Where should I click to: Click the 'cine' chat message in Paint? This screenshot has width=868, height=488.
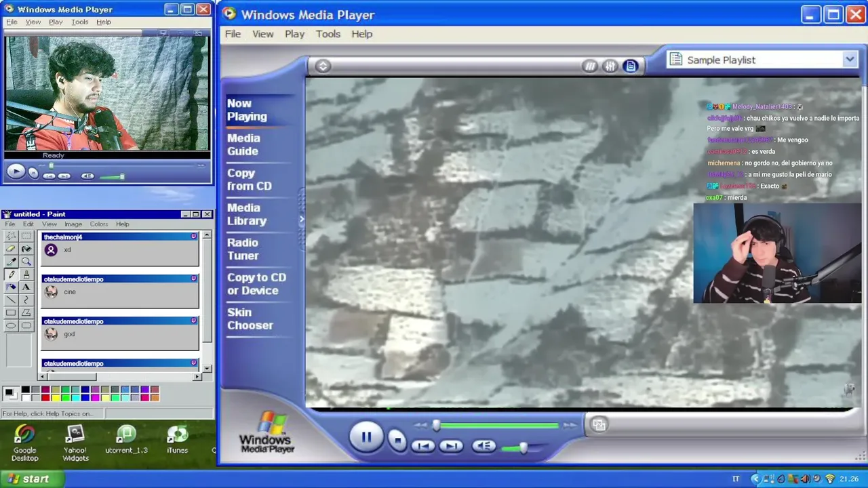(70, 291)
